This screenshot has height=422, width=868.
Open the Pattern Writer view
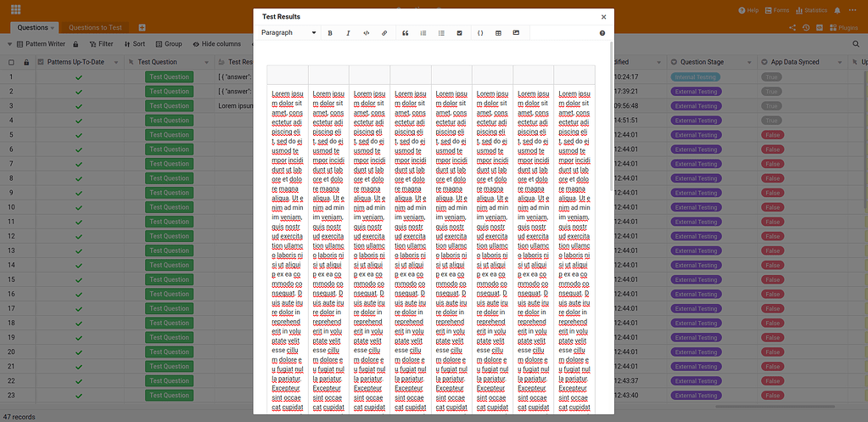coord(41,44)
